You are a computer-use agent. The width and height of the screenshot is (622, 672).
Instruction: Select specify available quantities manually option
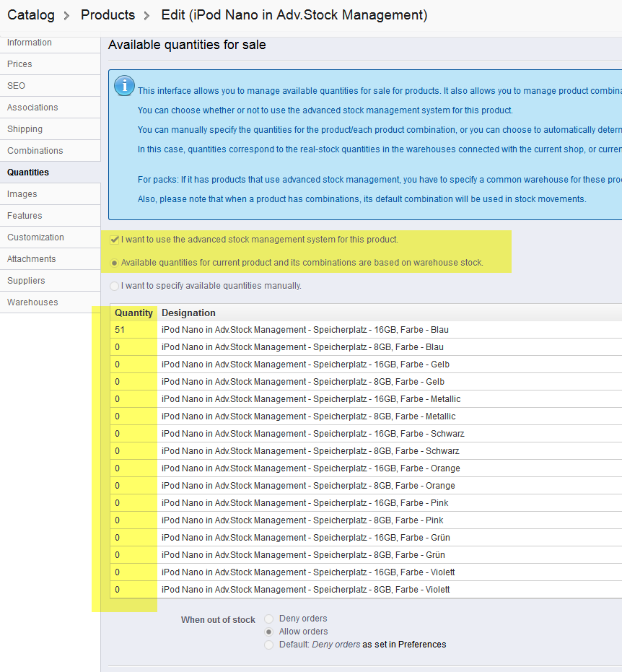(115, 286)
